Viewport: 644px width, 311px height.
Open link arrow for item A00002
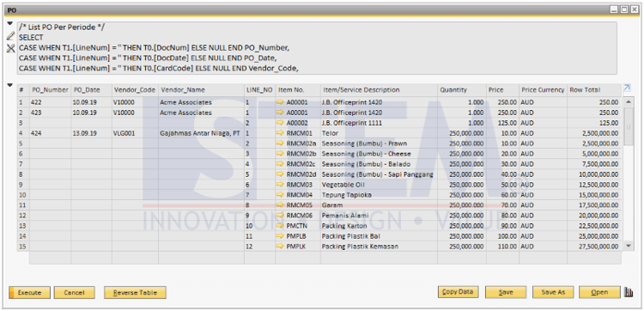click(x=281, y=123)
